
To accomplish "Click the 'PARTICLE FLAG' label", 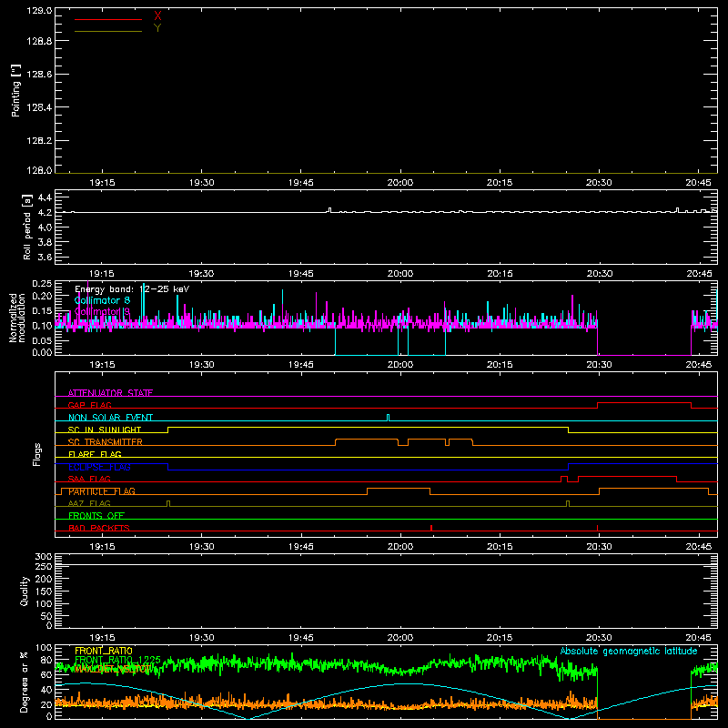I will (102, 491).
